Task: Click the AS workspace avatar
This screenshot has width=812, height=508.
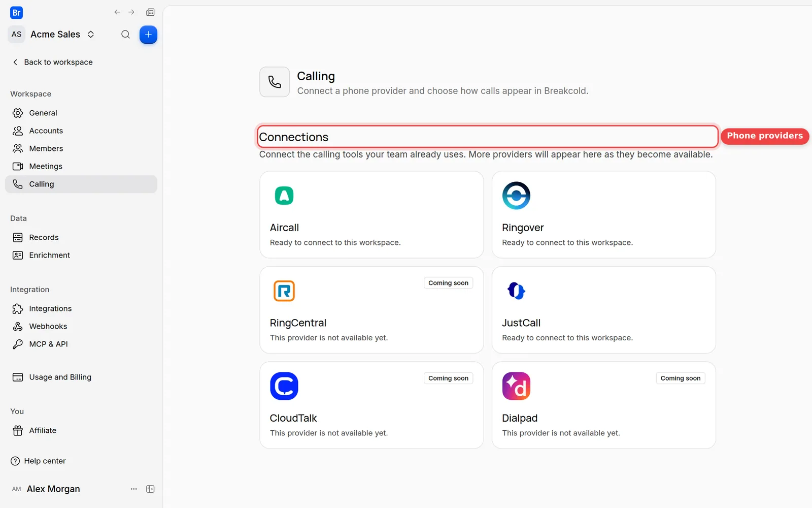Action: click(17, 34)
